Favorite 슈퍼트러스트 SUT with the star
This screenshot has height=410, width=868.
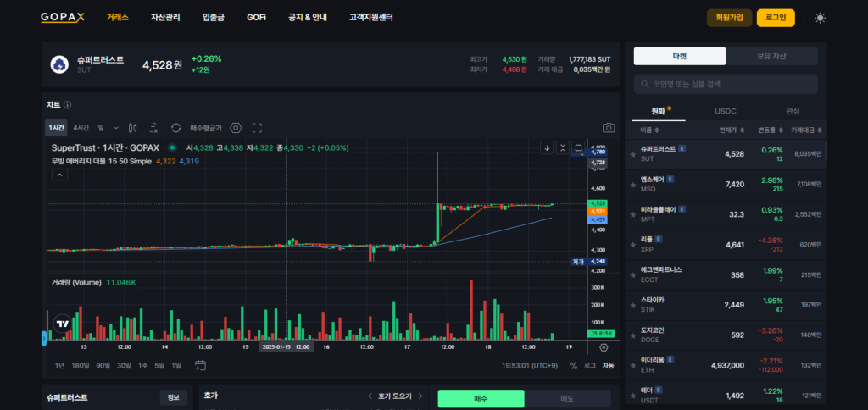632,154
